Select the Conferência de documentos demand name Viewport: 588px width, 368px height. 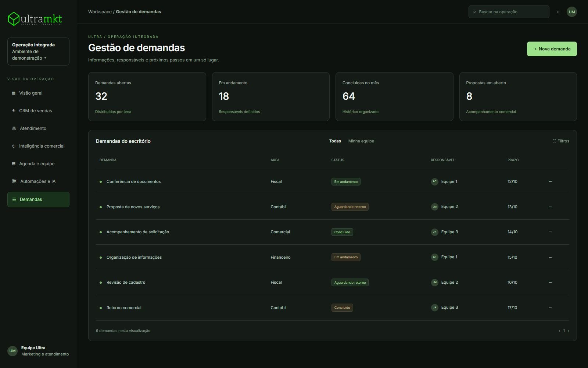click(x=133, y=181)
